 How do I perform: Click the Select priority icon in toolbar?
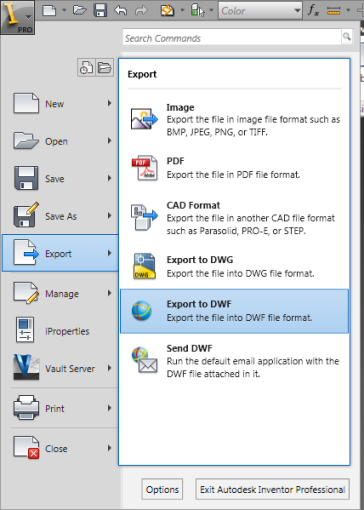pyautogui.click(x=198, y=10)
